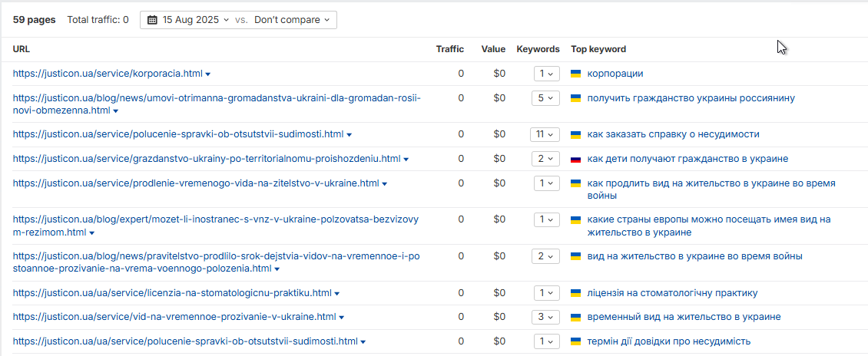Click the calendar icon in date selector
The width and height of the screenshot is (868, 356).
(x=152, y=20)
